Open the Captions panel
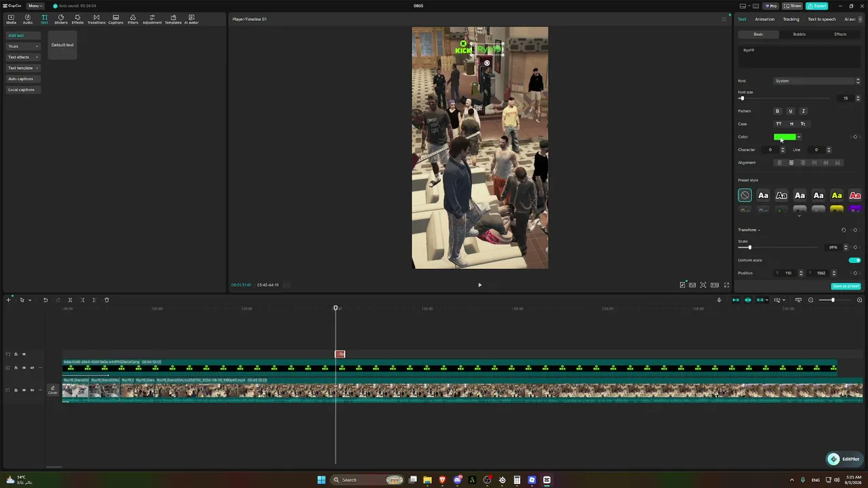The height and width of the screenshot is (488, 868). (116, 19)
